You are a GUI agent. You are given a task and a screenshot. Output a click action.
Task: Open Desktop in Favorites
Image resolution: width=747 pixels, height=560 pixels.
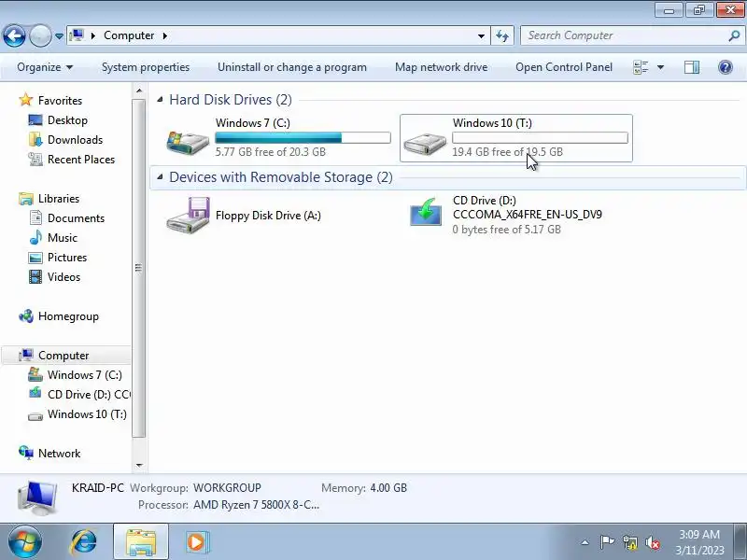pos(67,120)
